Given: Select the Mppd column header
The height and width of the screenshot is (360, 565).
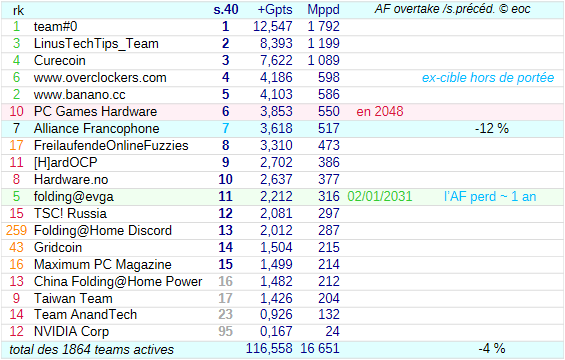Looking at the screenshot, I should click(323, 10).
